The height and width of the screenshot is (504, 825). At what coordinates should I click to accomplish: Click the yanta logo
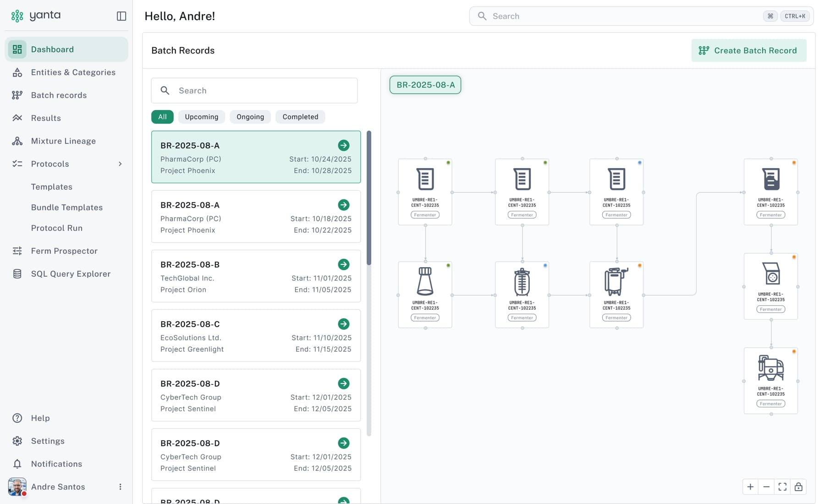click(36, 16)
